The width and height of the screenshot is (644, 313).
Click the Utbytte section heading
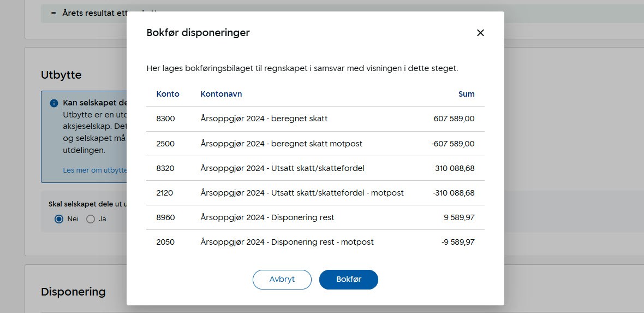[61, 75]
